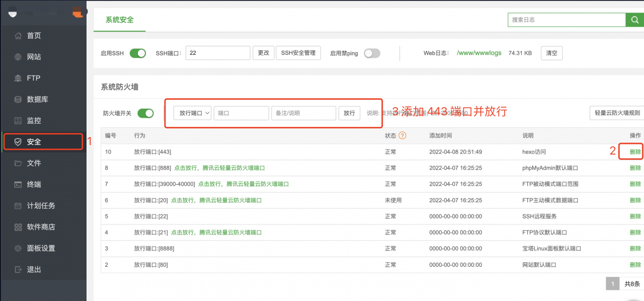Click the green search magnifier icon
The width and height of the screenshot is (644, 301).
(634, 20)
